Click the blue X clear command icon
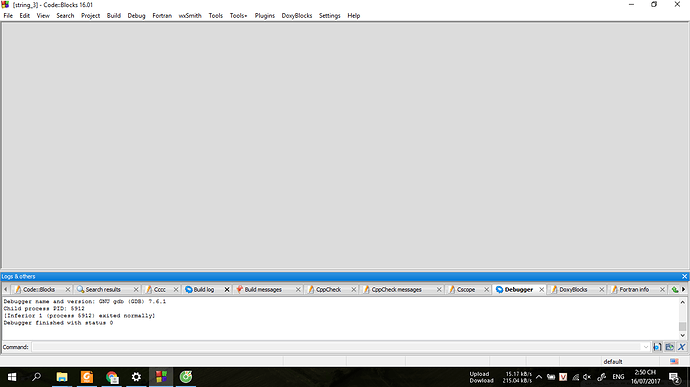The width and height of the screenshot is (690, 387). 682,347
